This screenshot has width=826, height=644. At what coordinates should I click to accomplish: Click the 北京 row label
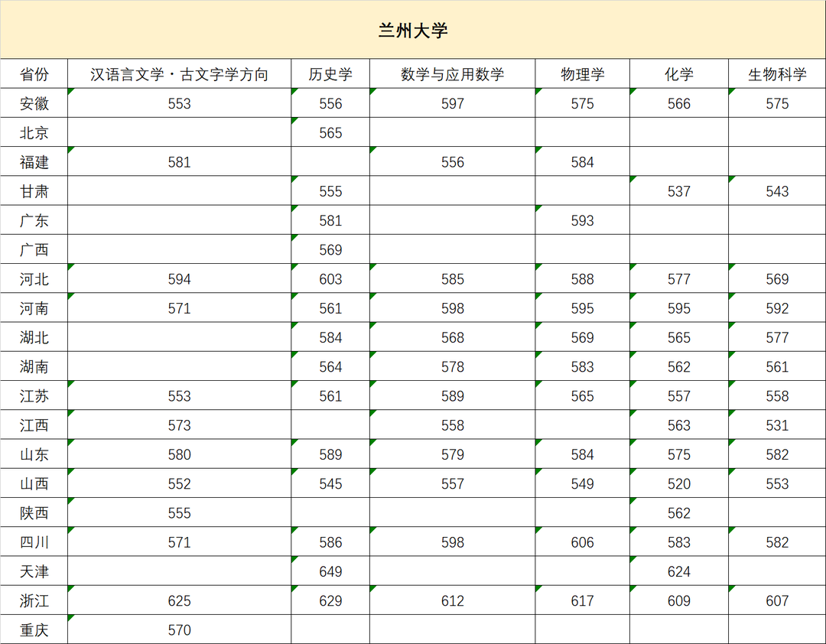coord(34,132)
